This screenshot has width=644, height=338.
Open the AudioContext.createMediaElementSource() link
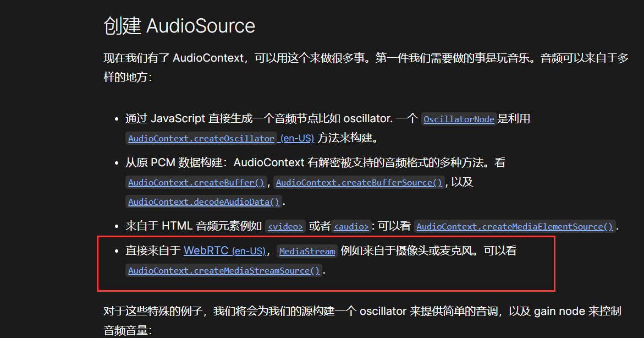515,227
